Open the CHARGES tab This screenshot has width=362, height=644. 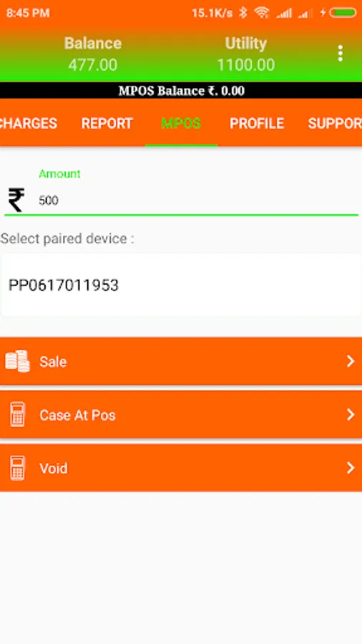click(x=29, y=123)
